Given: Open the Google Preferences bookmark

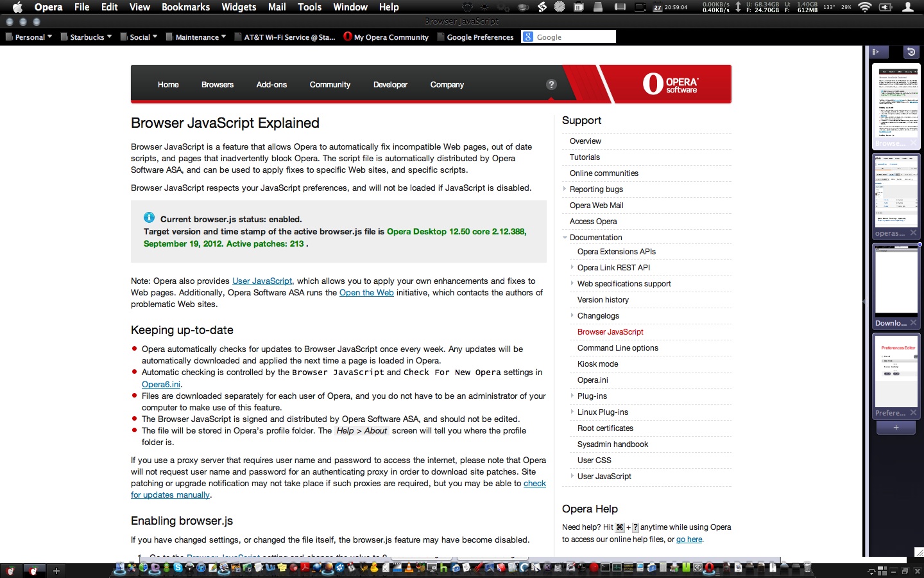Looking at the screenshot, I should point(475,37).
